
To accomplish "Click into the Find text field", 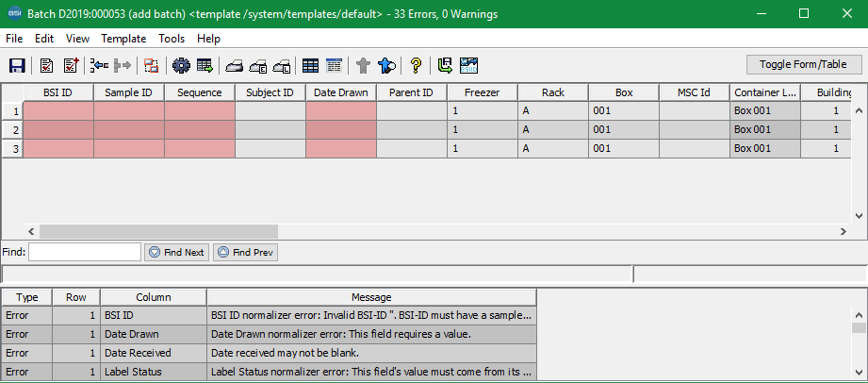I will tap(85, 252).
